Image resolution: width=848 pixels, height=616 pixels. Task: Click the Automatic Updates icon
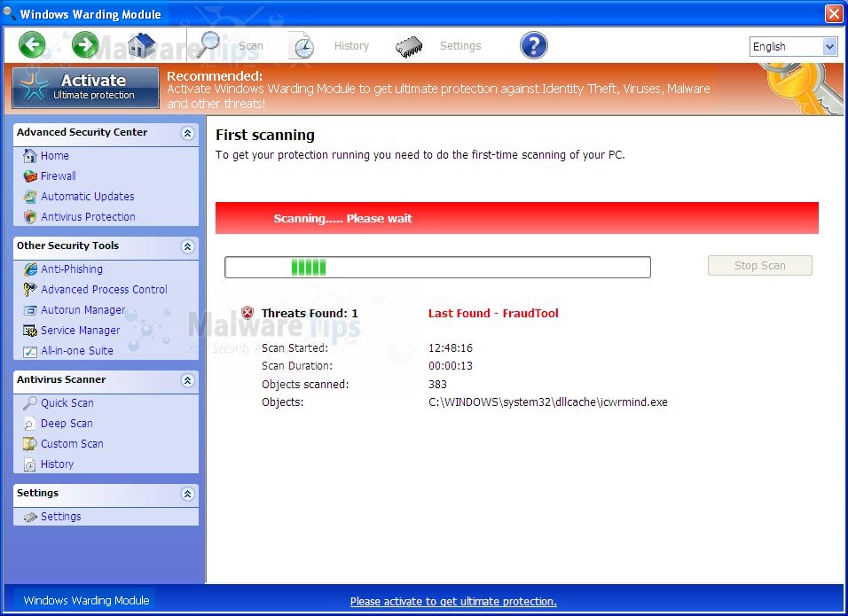click(30, 197)
